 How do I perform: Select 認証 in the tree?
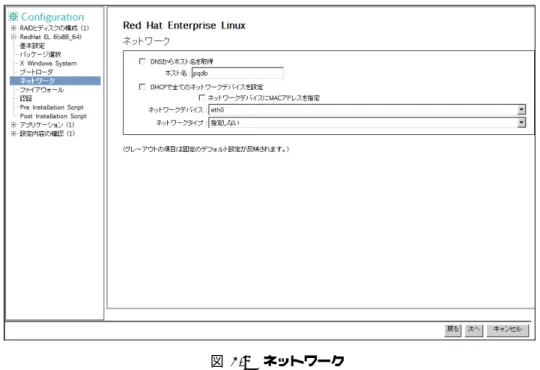click(x=26, y=99)
